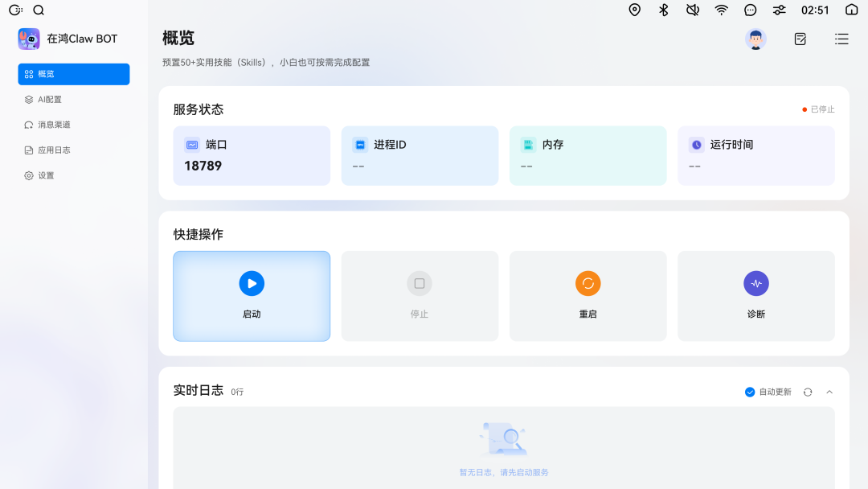Toggle Bluetooth from the status bar
Image resolution: width=868 pixels, height=489 pixels.
coord(664,10)
